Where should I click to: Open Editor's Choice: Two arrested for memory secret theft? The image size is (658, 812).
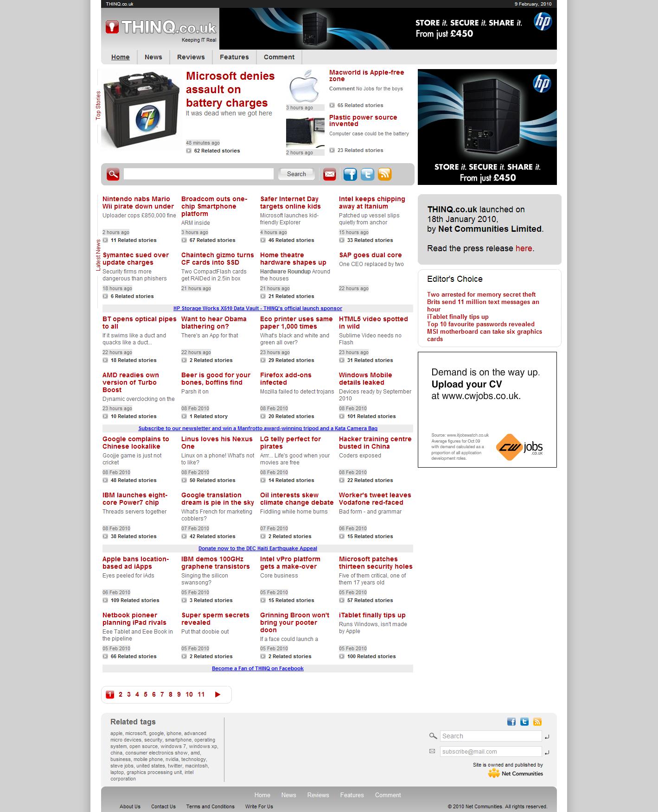click(x=481, y=294)
